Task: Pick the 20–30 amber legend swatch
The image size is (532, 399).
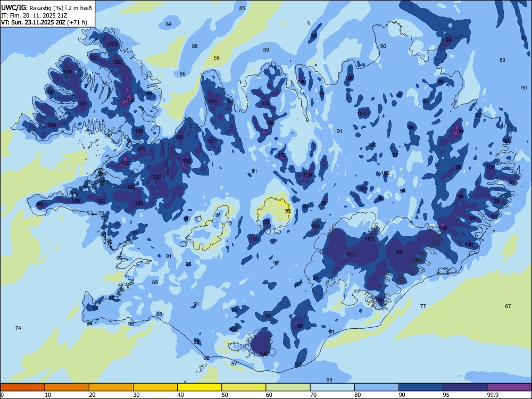Action: point(111,387)
